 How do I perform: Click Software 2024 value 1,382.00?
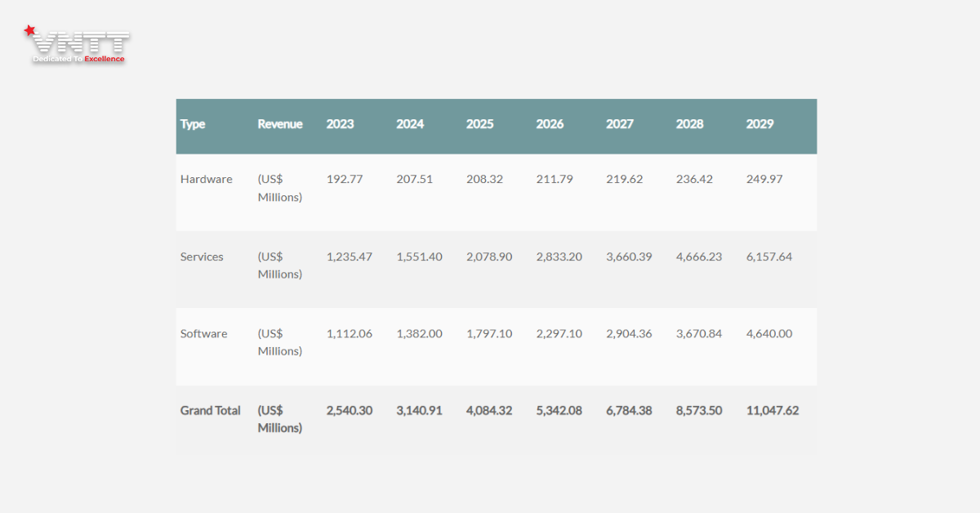click(419, 333)
